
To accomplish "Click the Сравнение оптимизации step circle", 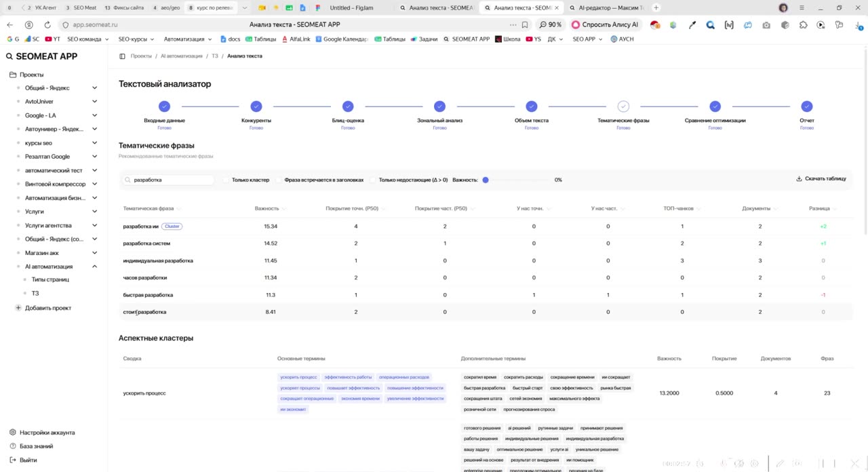I will point(715,106).
